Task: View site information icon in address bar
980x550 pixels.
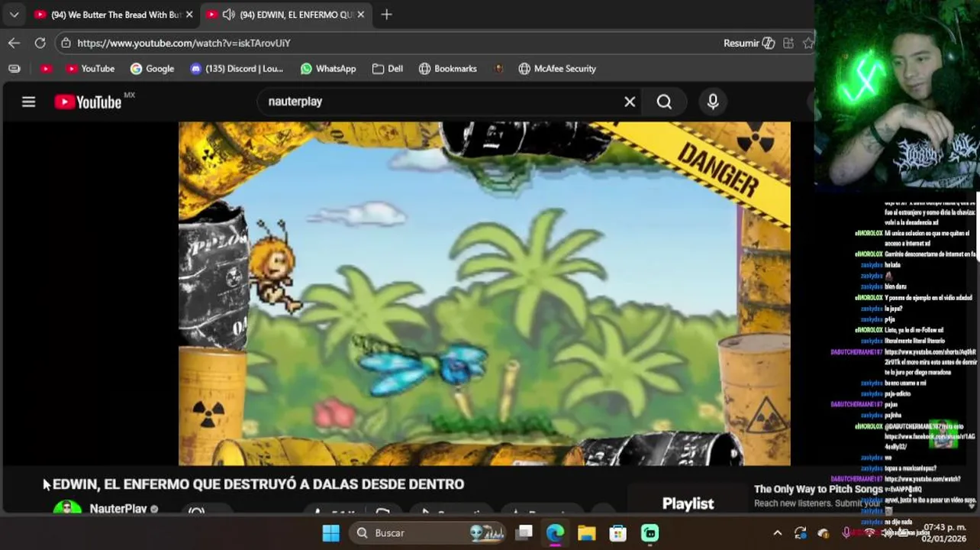Action: click(66, 43)
